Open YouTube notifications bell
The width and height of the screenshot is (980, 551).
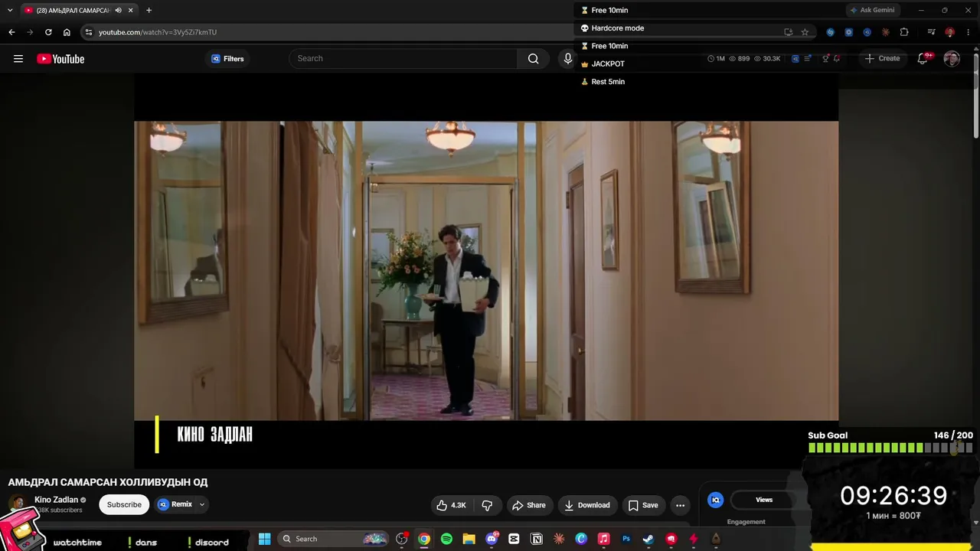923,59
